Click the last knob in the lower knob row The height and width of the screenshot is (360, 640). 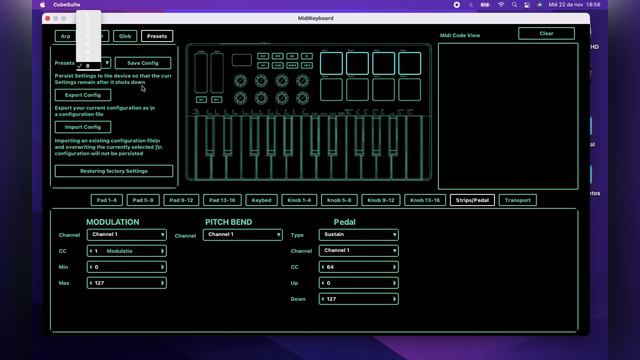[302, 98]
